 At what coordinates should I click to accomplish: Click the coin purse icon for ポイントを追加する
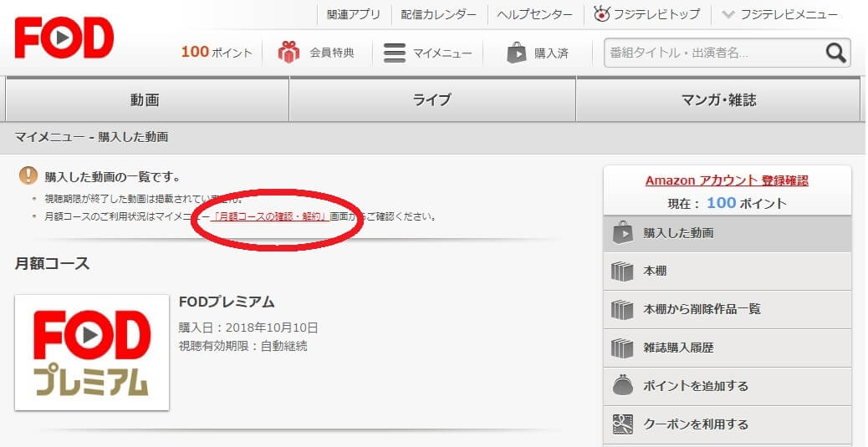(623, 386)
